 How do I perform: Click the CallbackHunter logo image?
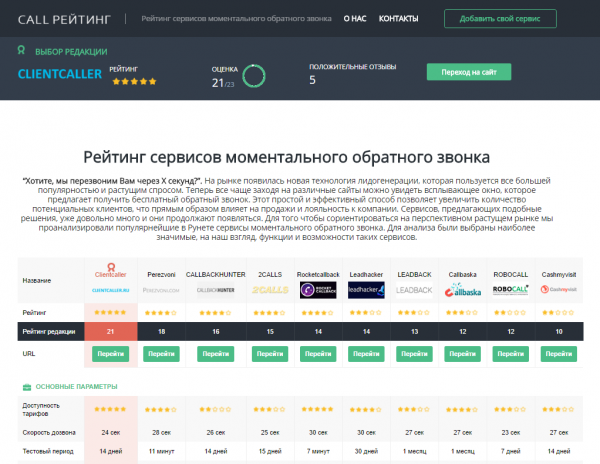215,290
